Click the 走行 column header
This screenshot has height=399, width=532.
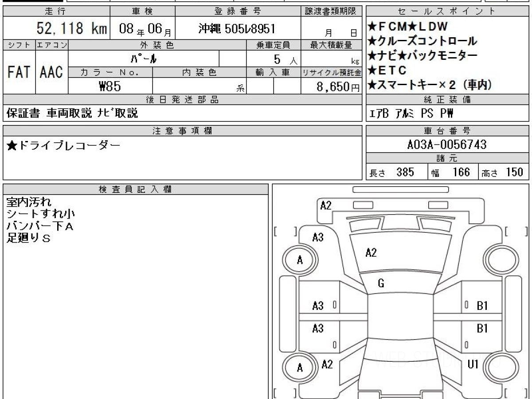coord(56,12)
